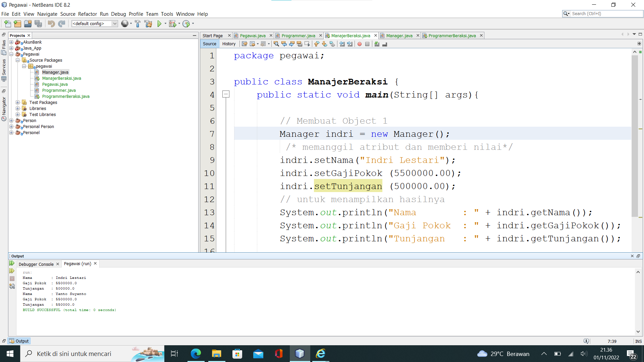Click the New Project folder icon
Image resolution: width=644 pixels, height=362 pixels.
tap(17, 23)
